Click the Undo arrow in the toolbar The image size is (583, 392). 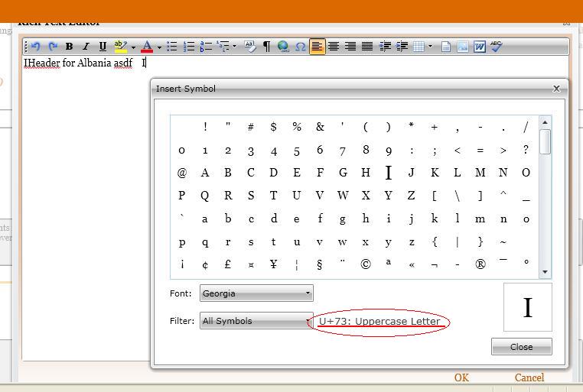(x=36, y=47)
